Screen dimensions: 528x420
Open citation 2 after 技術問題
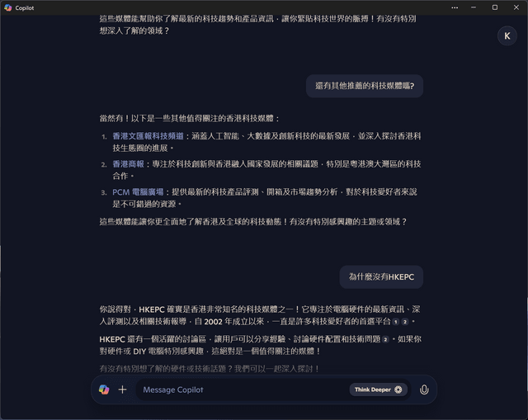pos(385,339)
